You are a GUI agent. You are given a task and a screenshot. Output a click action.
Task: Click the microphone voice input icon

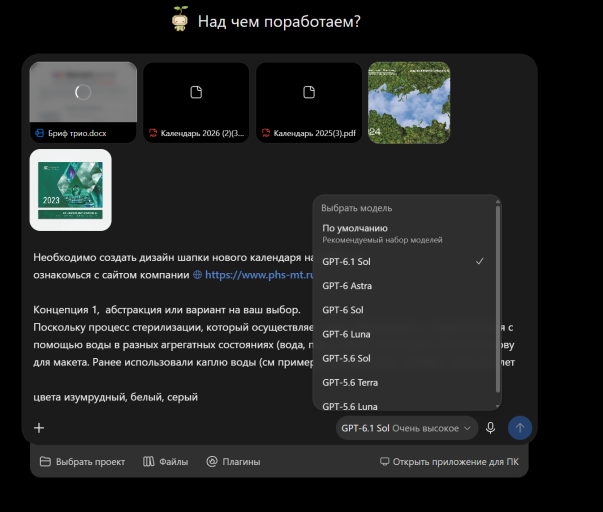[x=490, y=428]
